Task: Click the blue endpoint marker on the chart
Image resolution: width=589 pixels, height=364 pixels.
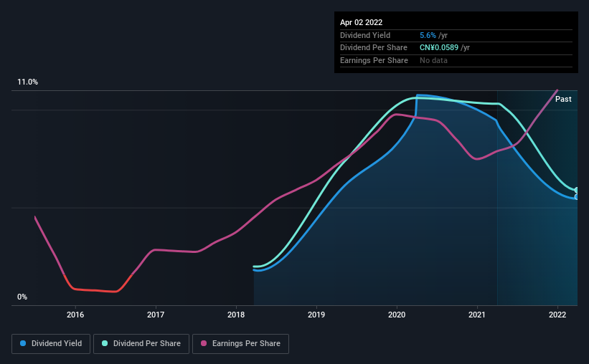Action: (x=577, y=196)
